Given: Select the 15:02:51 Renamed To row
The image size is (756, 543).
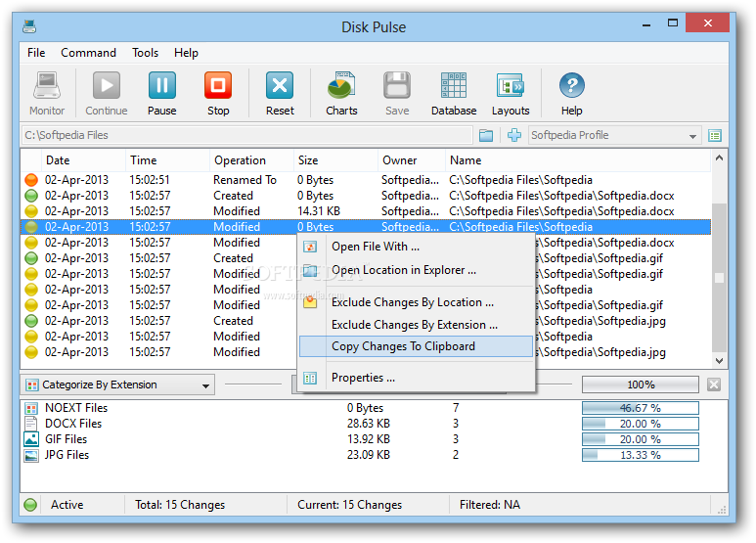Looking at the screenshot, I should (x=366, y=180).
